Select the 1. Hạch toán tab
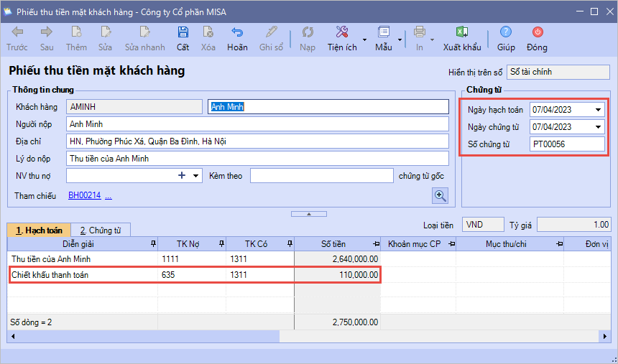The image size is (618, 364). [x=39, y=230]
